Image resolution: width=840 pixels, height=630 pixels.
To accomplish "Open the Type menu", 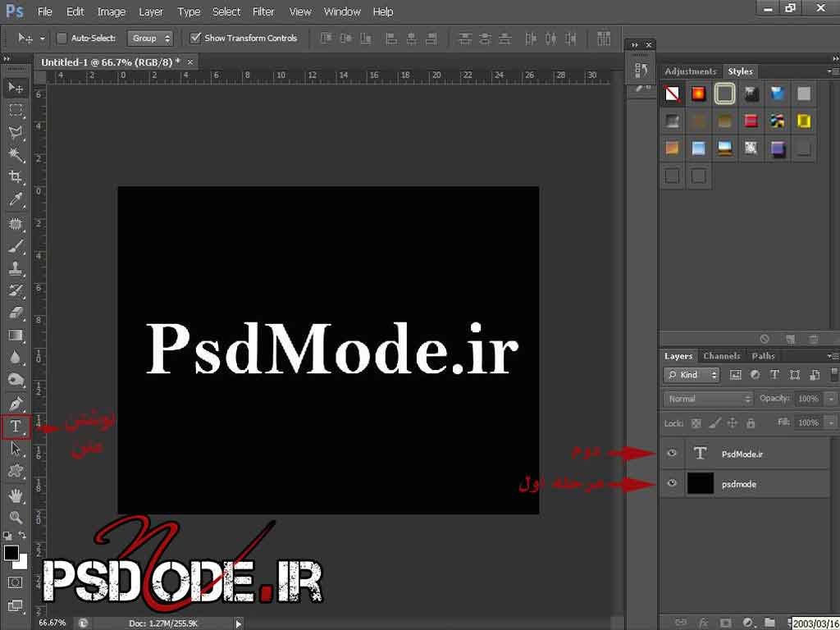I will (x=189, y=11).
